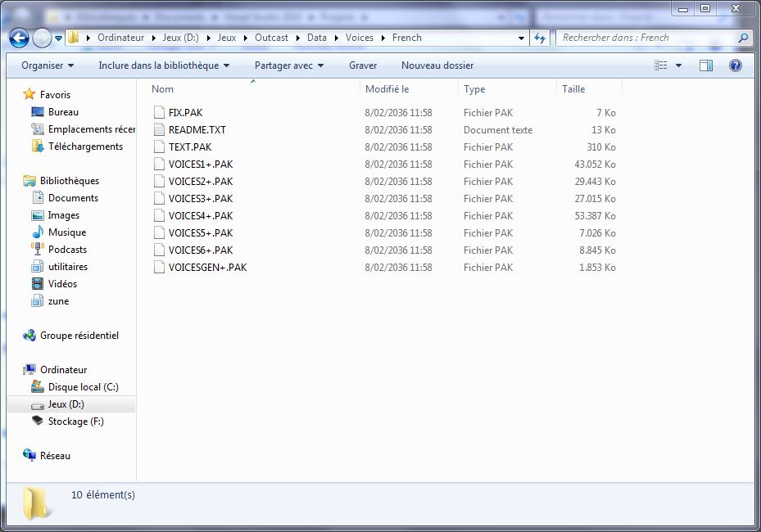Screen dimensions: 761x532
Task: Open the Réseau network icon
Action: point(29,455)
